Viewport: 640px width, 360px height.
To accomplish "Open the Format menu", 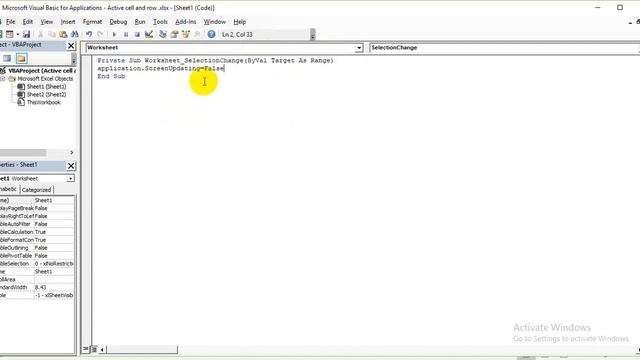I will point(92,22).
